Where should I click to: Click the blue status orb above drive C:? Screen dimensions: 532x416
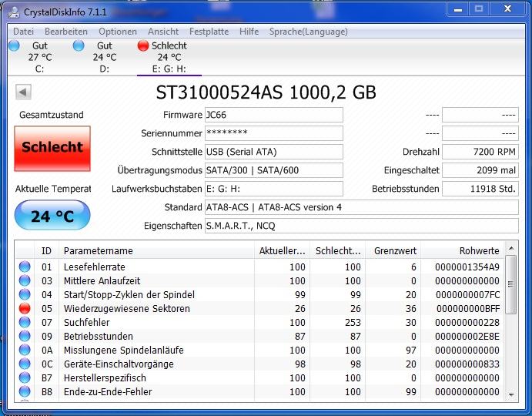15,45
